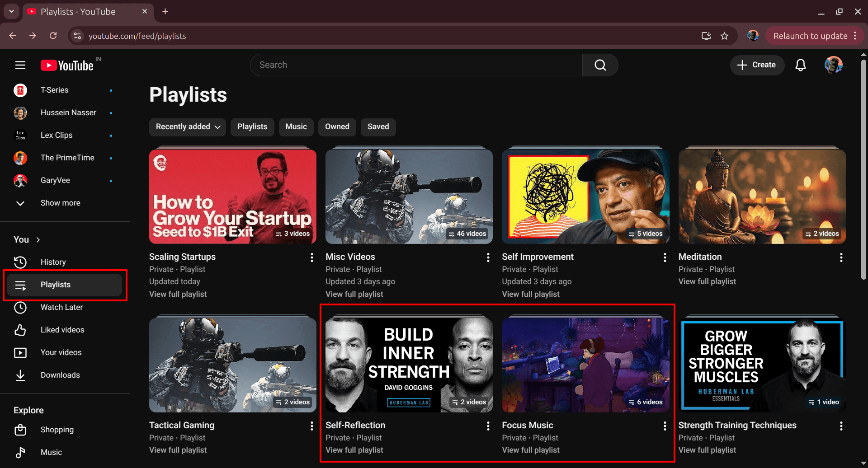Open Liked videos
This screenshot has height=468, width=868.
pyautogui.click(x=62, y=330)
